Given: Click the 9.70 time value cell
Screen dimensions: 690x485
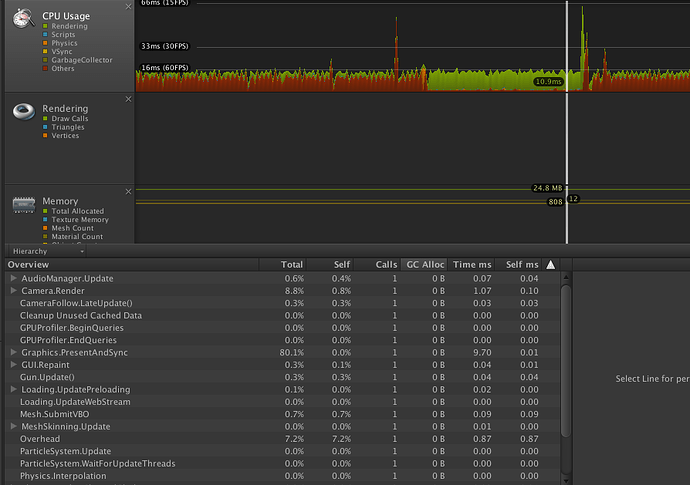Looking at the screenshot, I should (482, 353).
